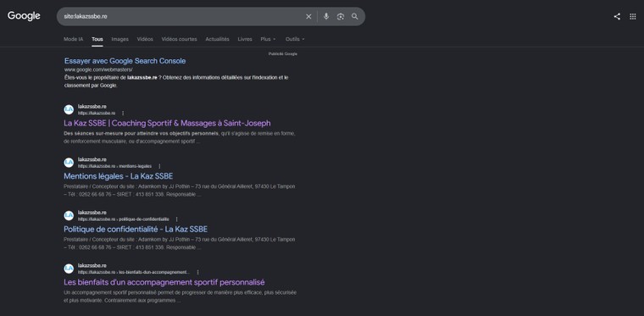
Task: Switch to the Images tab
Action: click(x=120, y=39)
